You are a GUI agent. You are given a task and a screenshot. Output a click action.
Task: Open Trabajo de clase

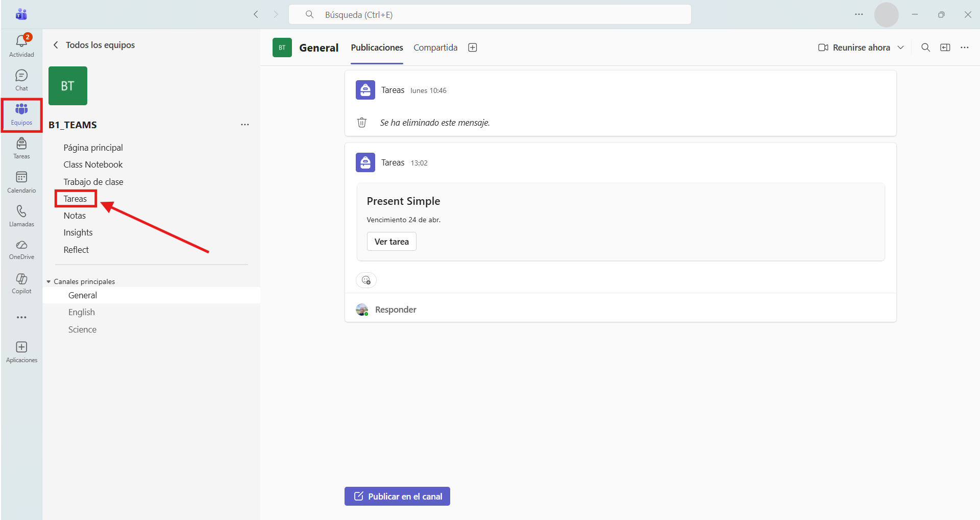93,182
